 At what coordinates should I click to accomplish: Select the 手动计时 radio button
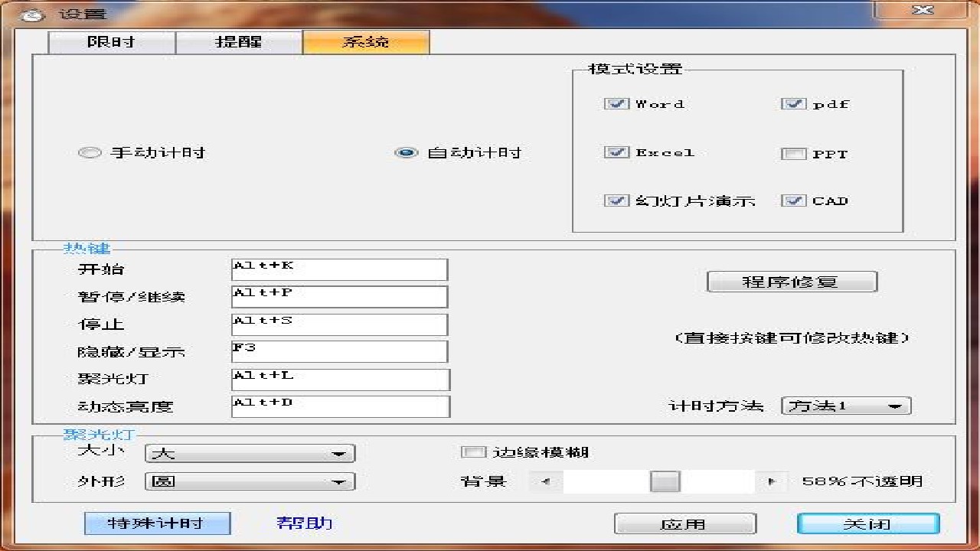pos(88,152)
